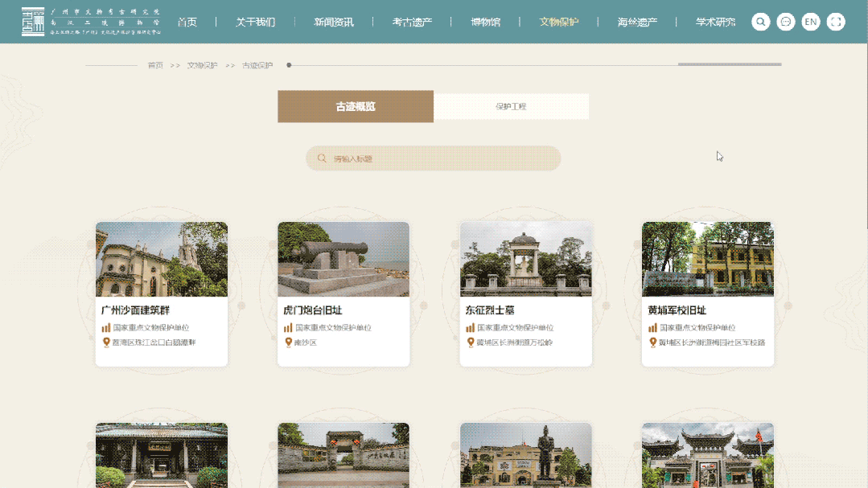The width and height of the screenshot is (868, 488).
Task: Select the 古迹概览 tab
Action: coord(356,106)
